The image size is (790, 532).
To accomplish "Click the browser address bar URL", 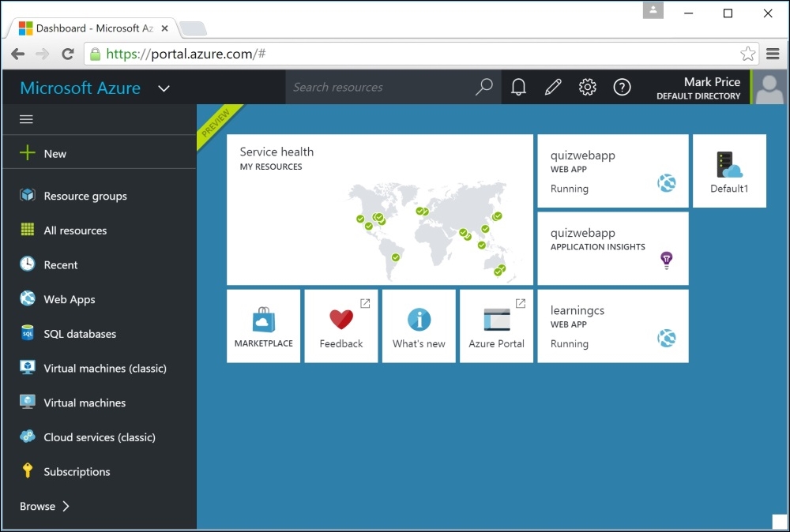I will pos(186,54).
